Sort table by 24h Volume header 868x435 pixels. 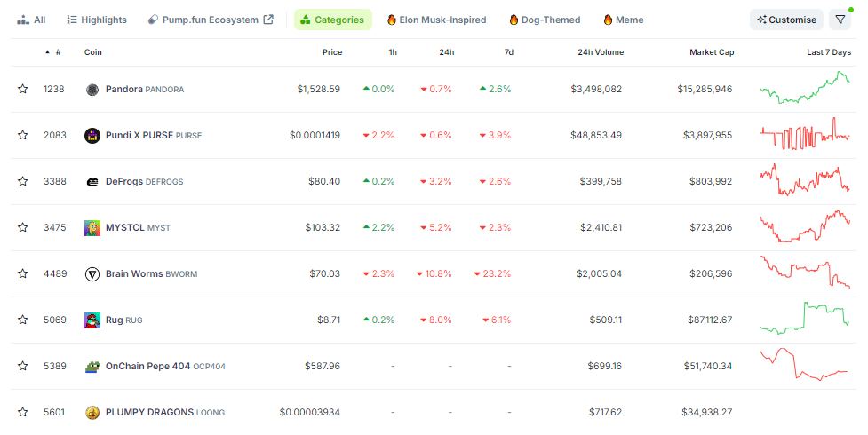click(x=601, y=52)
